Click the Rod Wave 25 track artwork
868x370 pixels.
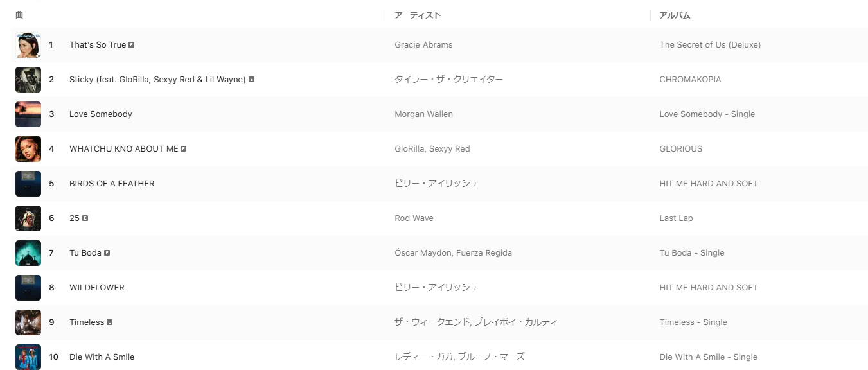tap(28, 218)
